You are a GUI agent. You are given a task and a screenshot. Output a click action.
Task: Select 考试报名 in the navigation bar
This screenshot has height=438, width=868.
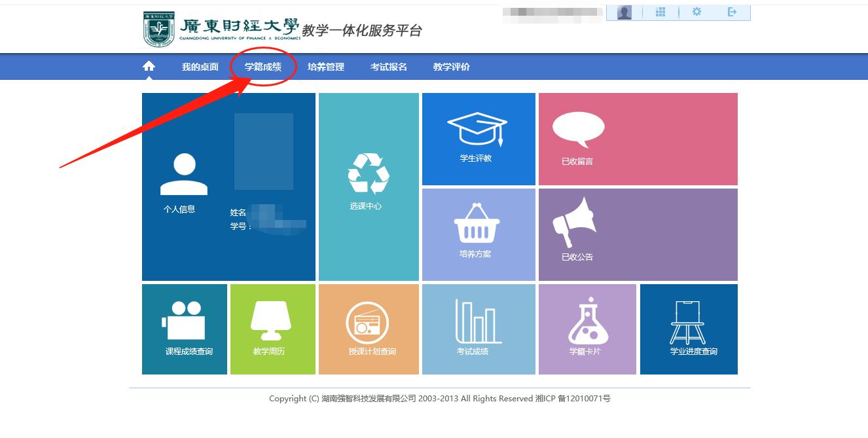click(389, 67)
